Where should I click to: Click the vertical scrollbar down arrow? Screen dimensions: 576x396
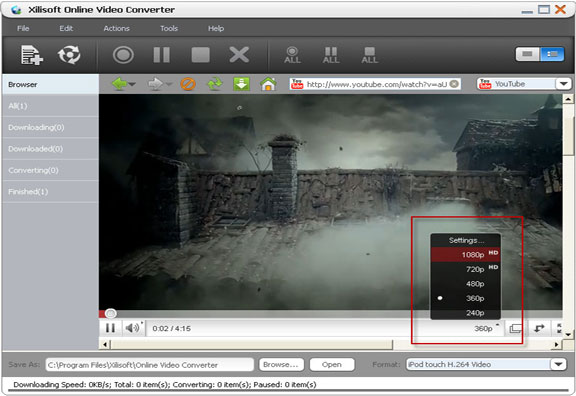(568, 334)
